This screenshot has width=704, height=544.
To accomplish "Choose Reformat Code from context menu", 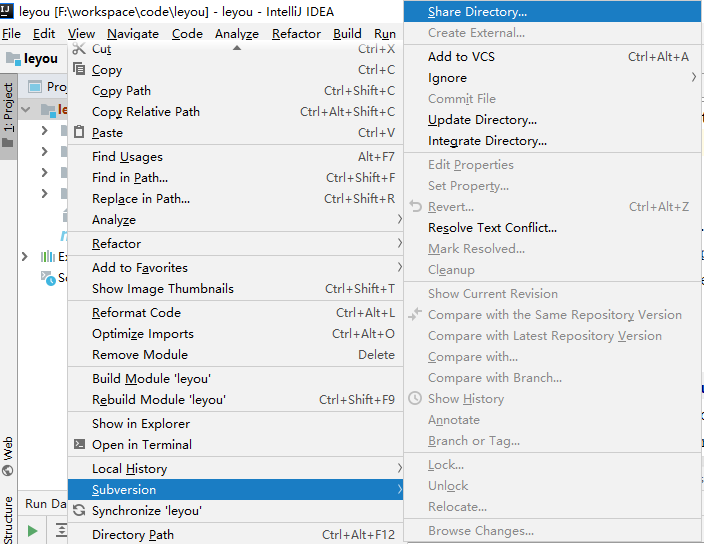I will [x=136, y=313].
